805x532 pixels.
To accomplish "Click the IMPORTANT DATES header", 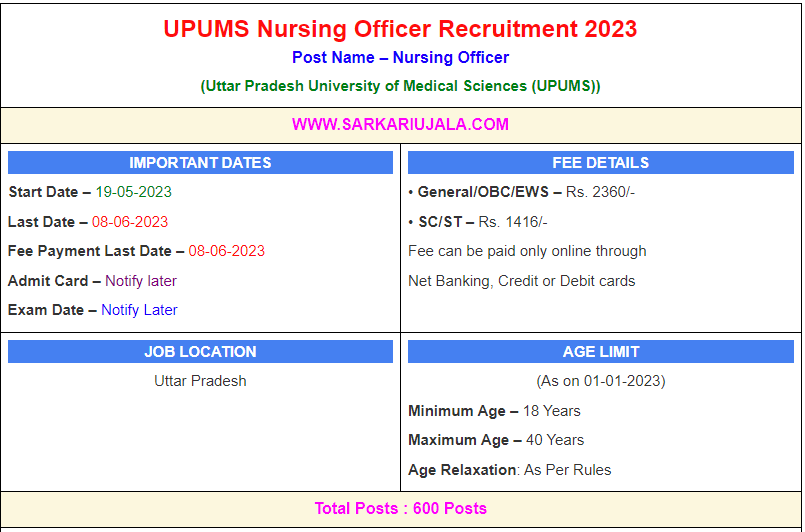I will click(x=200, y=163).
